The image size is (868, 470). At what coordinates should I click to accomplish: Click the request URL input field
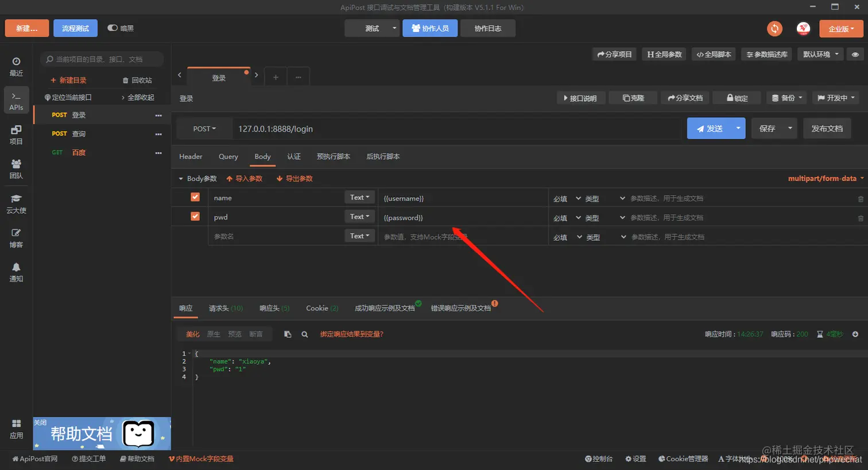[x=456, y=129]
